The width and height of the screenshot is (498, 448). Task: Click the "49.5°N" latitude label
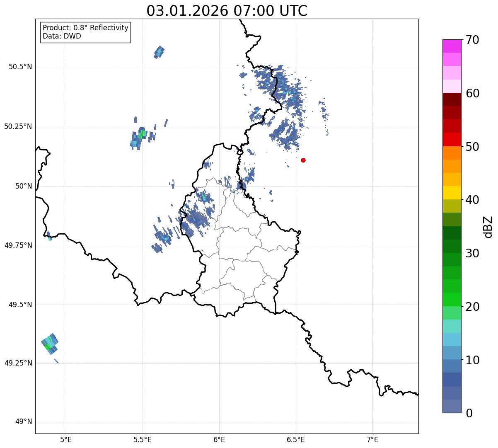[x=20, y=305]
